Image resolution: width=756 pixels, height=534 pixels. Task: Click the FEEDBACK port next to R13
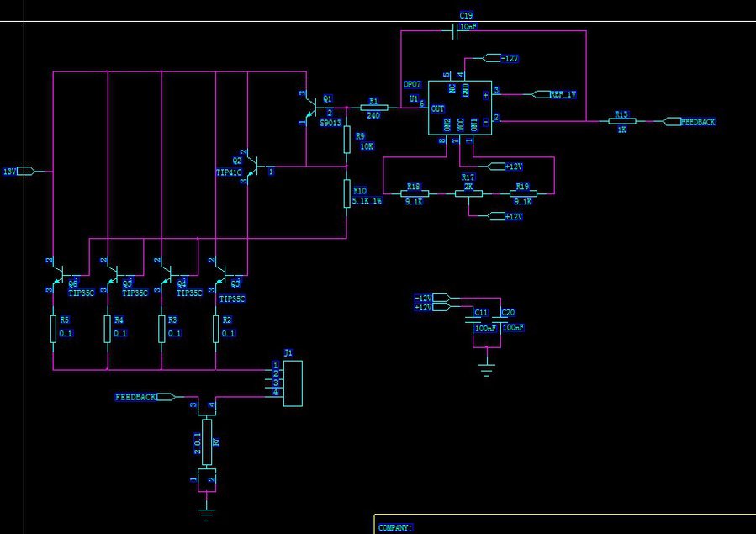pyautogui.click(x=672, y=122)
